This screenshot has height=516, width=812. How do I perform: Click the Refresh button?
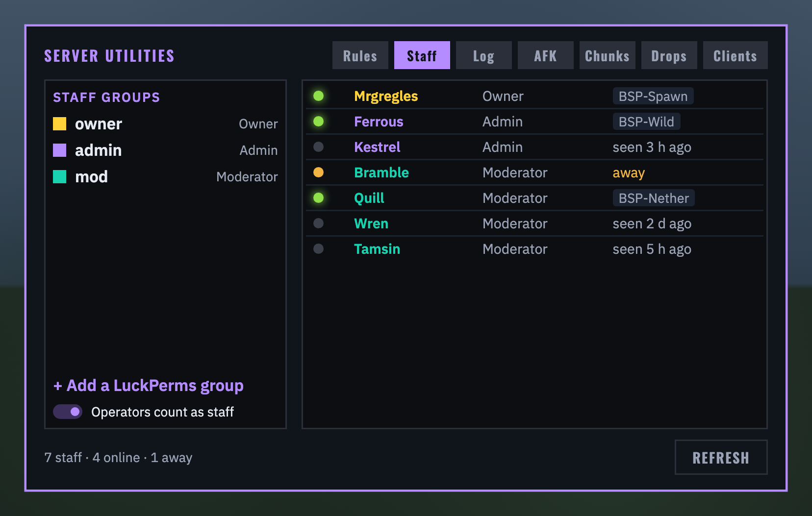click(721, 457)
